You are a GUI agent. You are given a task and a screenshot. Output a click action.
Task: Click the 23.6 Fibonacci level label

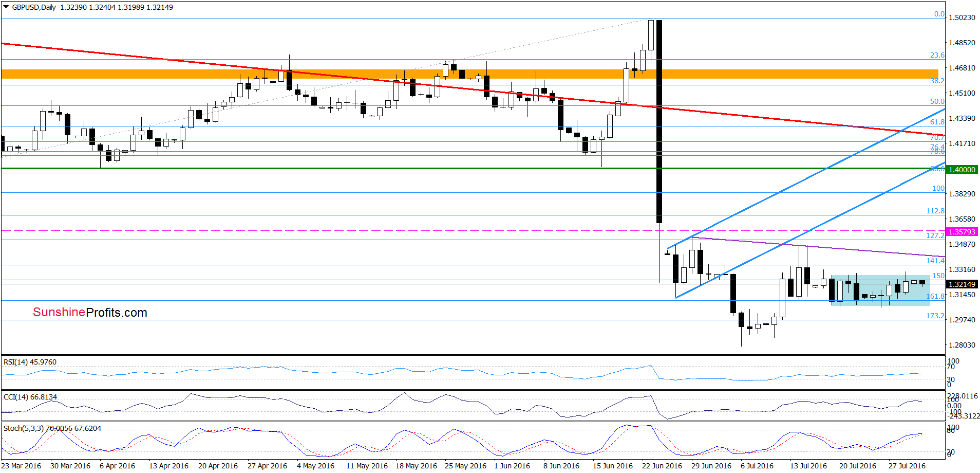pyautogui.click(x=937, y=55)
